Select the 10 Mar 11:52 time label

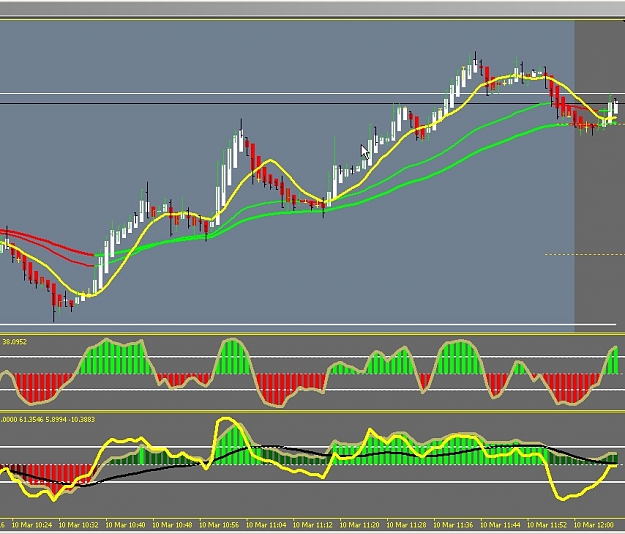pos(547,525)
